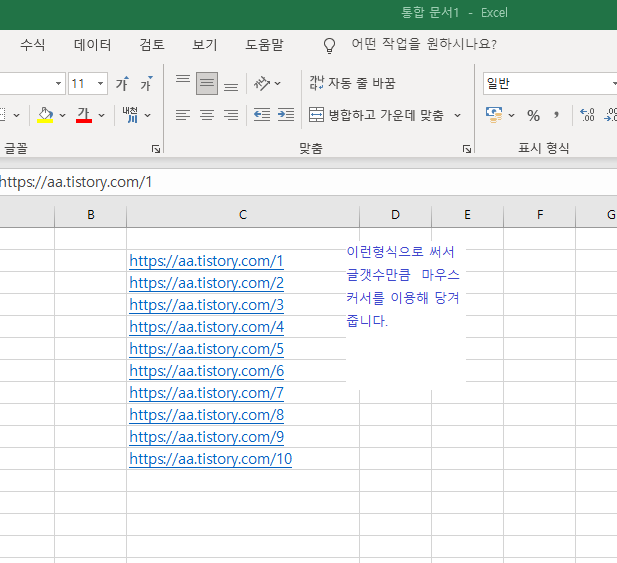
Task: Decrease the cell indent
Action: click(x=262, y=115)
